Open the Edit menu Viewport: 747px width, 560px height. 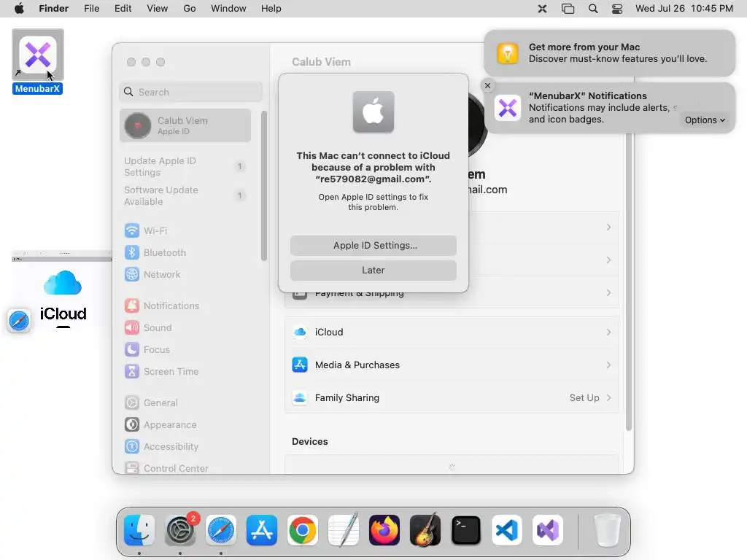coord(123,9)
